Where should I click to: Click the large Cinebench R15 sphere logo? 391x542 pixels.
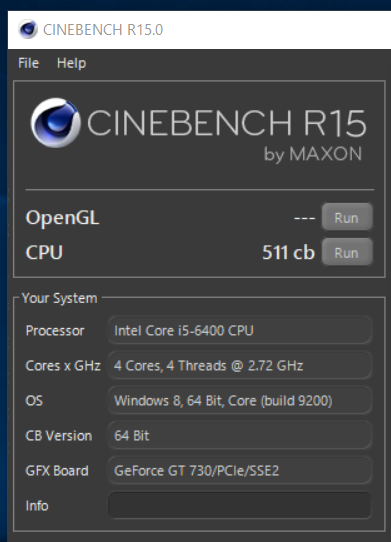56,123
